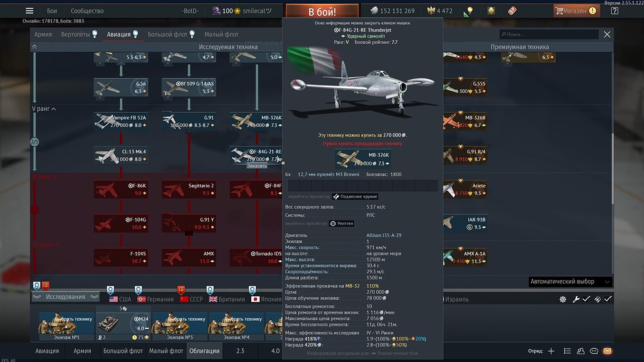The width and height of the screenshot is (644, 362).
Task: Open Автоматический выбор dropdown
Action: pyautogui.click(x=570, y=282)
